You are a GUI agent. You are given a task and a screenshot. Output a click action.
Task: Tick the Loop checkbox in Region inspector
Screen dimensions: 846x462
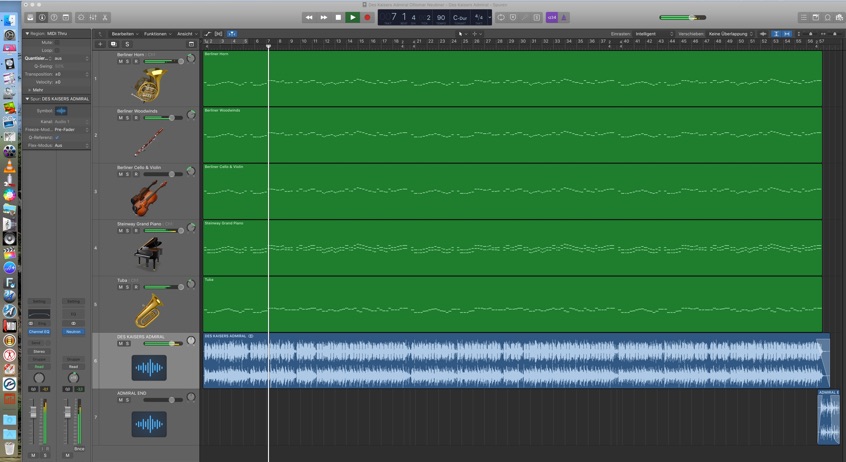[x=57, y=50]
